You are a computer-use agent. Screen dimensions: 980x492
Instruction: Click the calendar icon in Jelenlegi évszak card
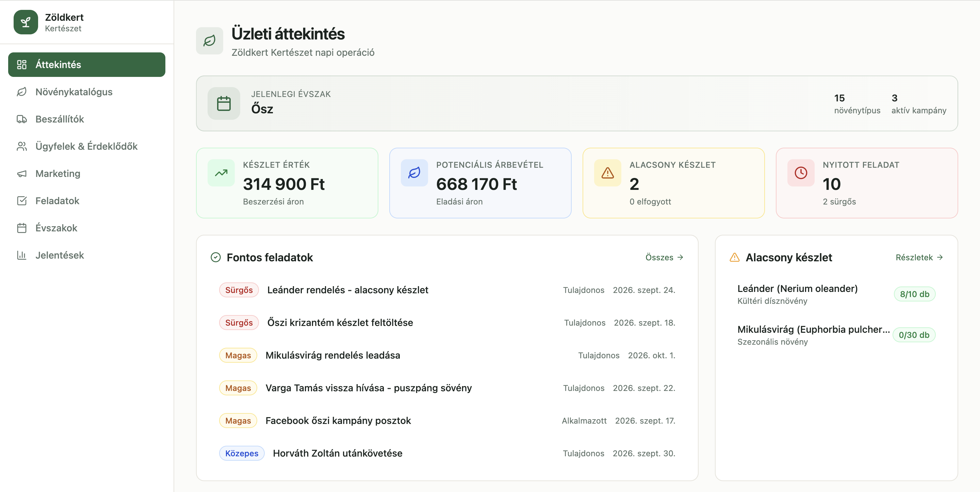[x=224, y=103]
